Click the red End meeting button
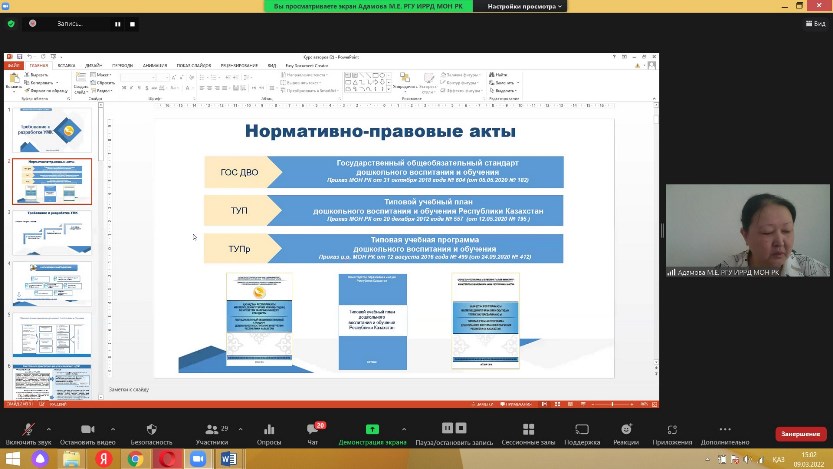This screenshot has width=833, height=469. click(x=801, y=435)
